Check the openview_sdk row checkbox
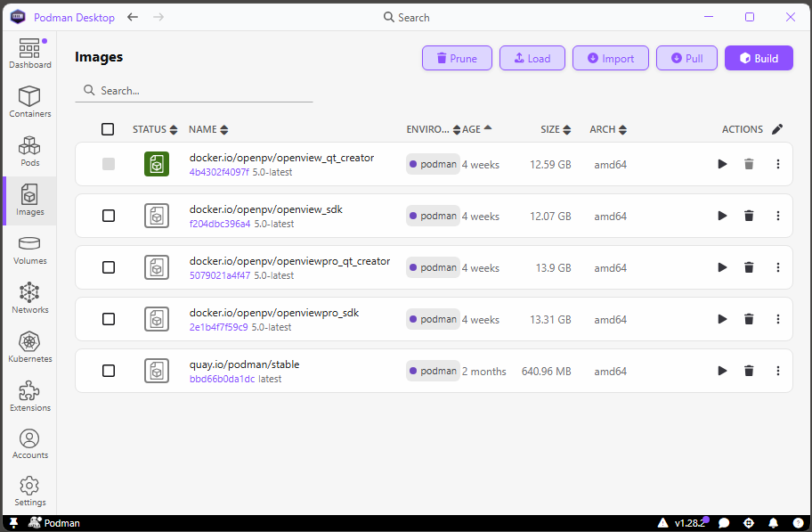 [x=109, y=216]
